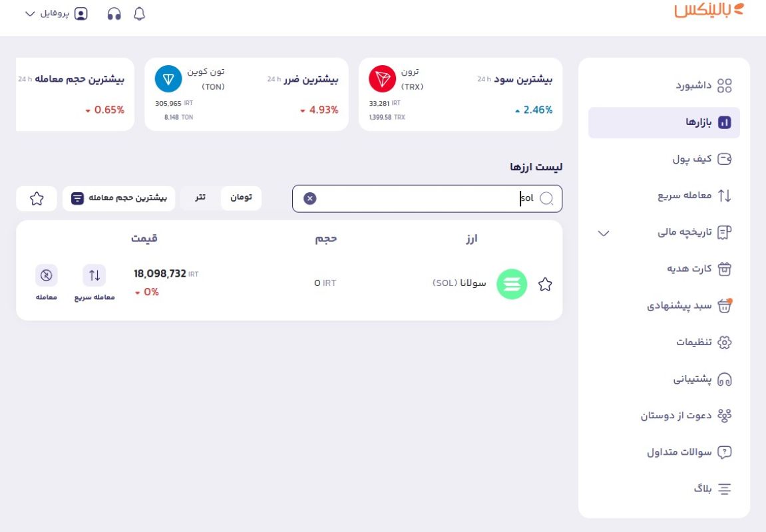Click the تنظیمات gear icon
The height and width of the screenshot is (532, 766).
pos(725,342)
